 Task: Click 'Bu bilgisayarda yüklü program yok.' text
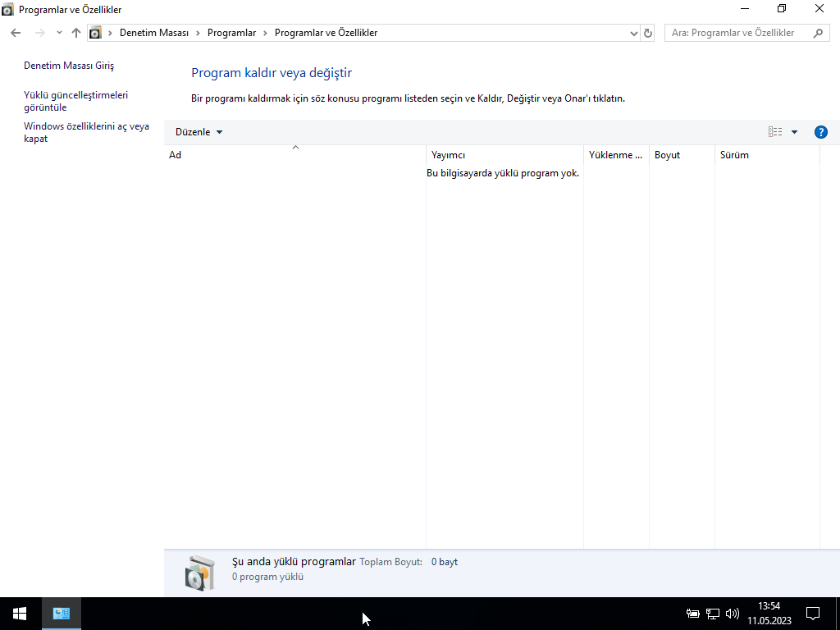click(503, 173)
